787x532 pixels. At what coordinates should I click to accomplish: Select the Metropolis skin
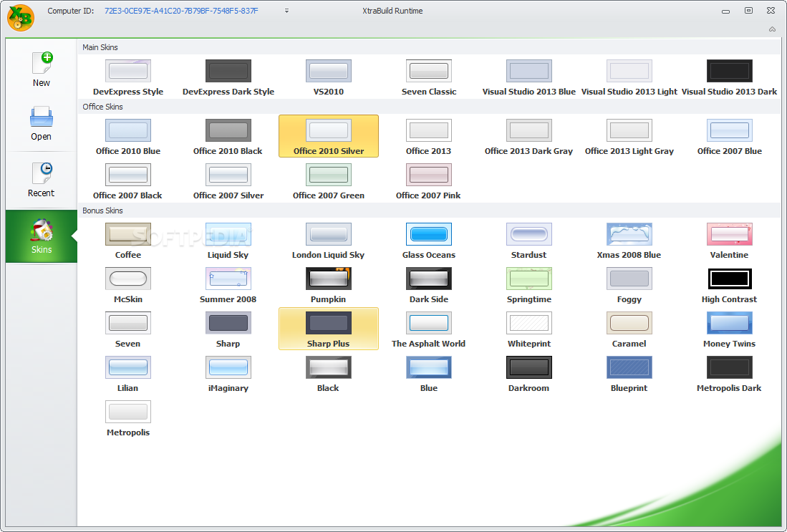coord(128,418)
